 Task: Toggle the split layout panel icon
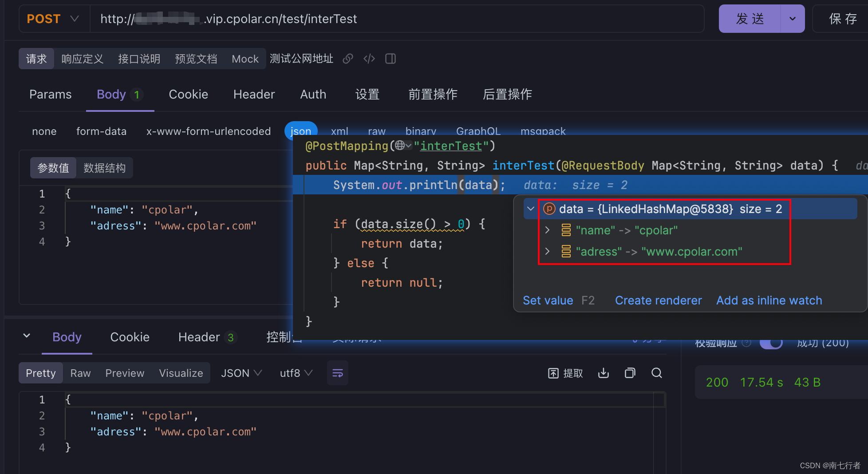(391, 59)
